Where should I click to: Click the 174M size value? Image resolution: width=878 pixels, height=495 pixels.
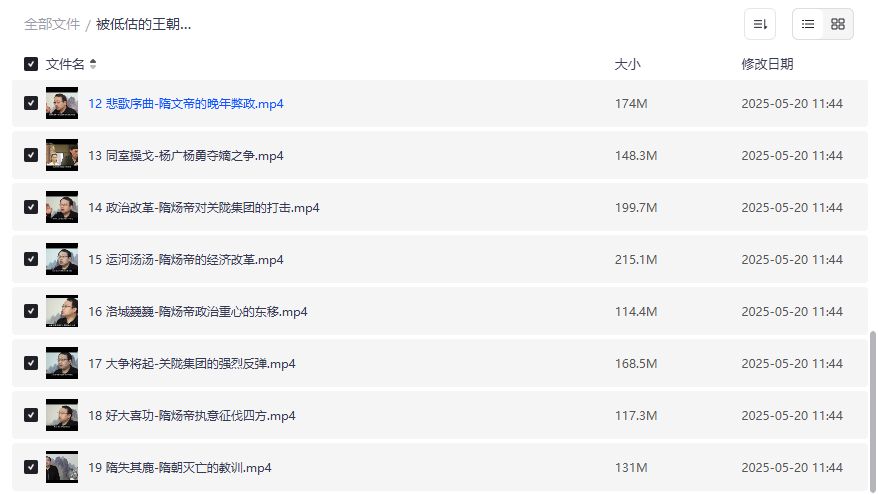click(x=631, y=104)
